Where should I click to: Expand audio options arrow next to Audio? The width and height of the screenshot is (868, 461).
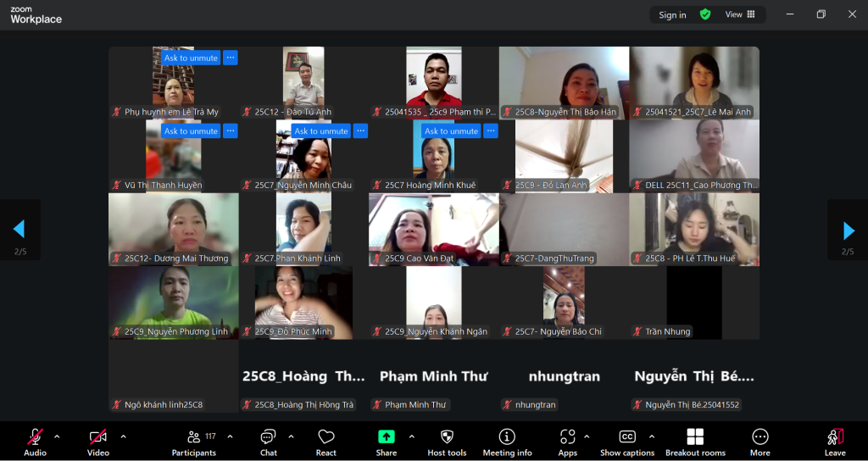click(x=57, y=436)
